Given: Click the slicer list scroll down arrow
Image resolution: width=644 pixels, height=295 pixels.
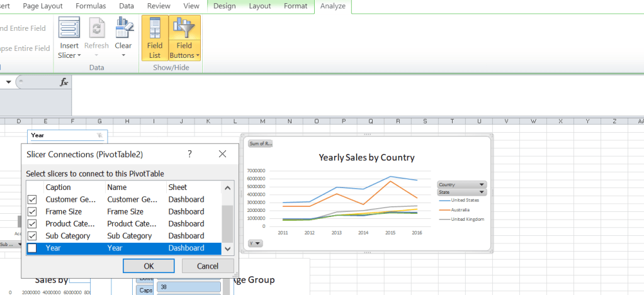Looking at the screenshot, I should 228,249.
